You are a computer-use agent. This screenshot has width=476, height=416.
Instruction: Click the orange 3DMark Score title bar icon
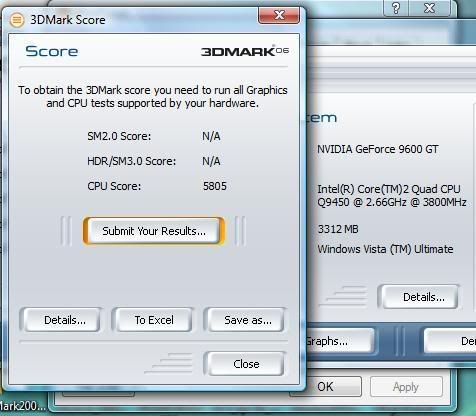(x=17, y=20)
